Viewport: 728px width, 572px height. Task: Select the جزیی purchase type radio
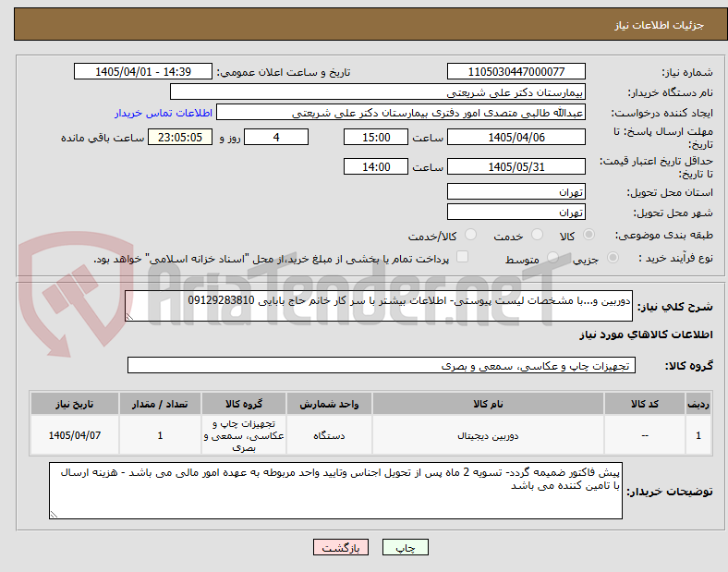coord(613,257)
